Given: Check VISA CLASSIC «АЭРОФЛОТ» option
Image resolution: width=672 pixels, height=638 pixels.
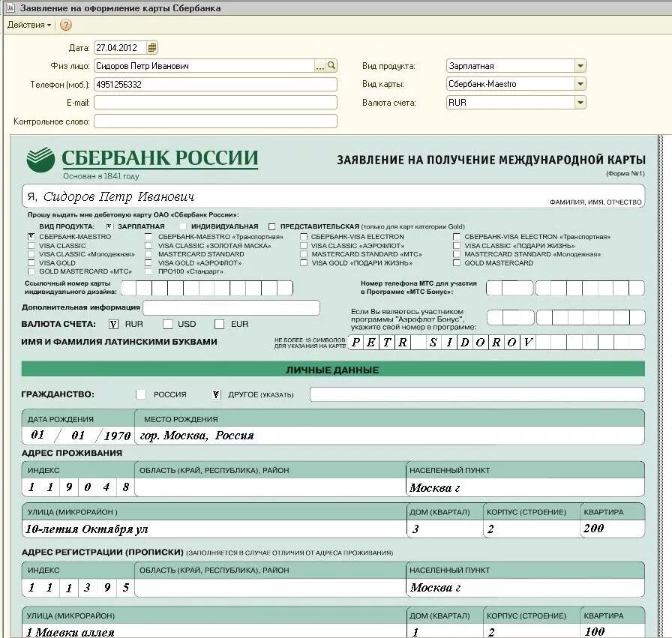Looking at the screenshot, I should [x=304, y=245].
